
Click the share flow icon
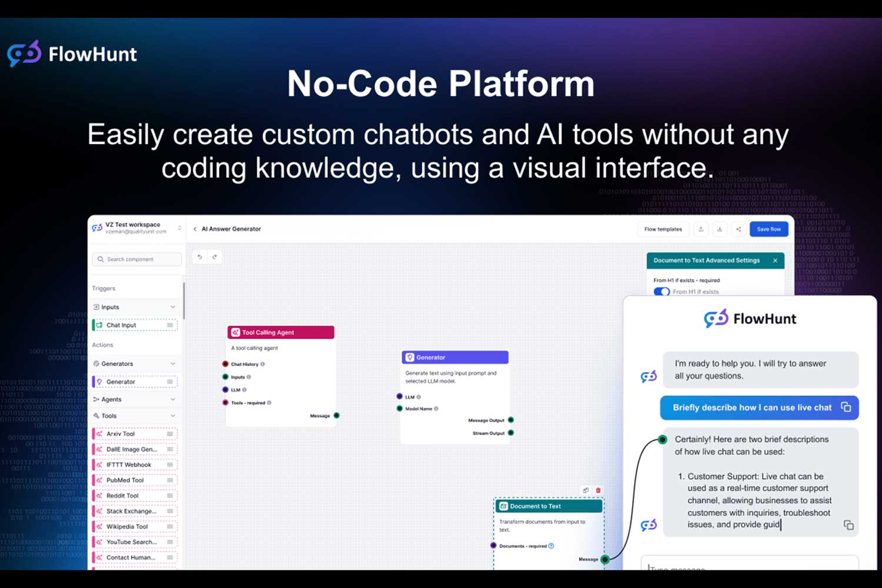click(739, 229)
